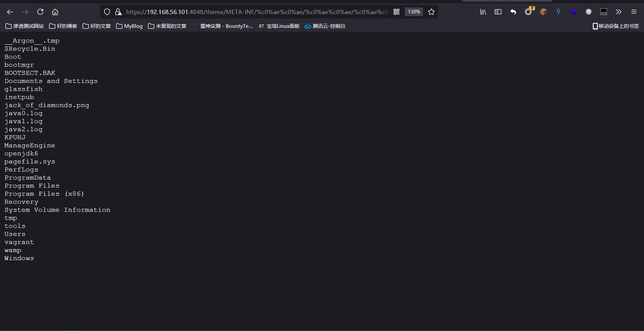Click the vagrant directory entry
The width and height of the screenshot is (644, 331).
pos(19,242)
